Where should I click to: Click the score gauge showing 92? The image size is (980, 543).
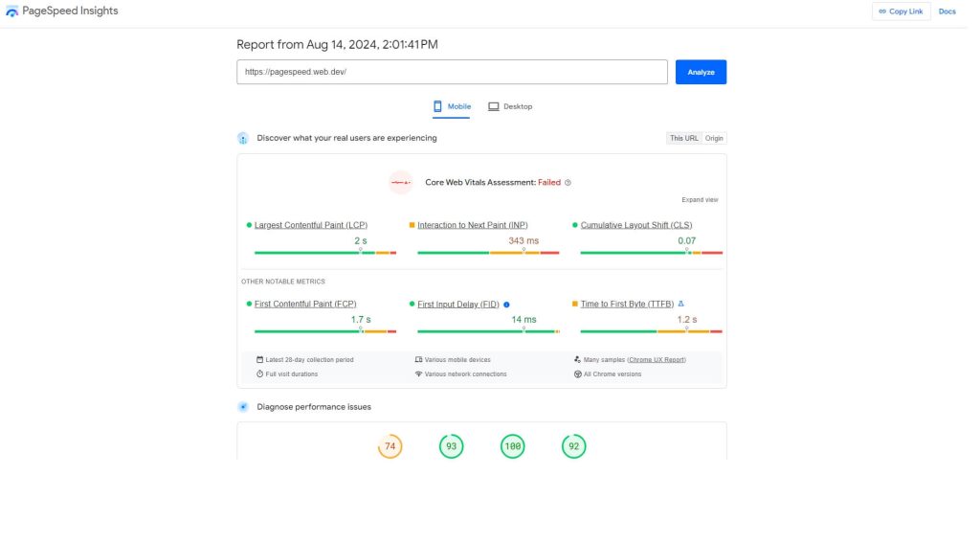click(x=574, y=446)
